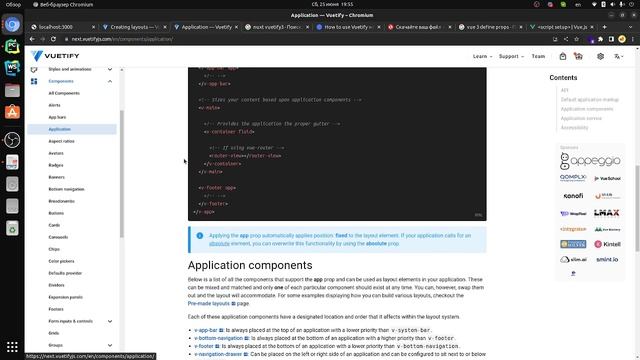This screenshot has width=640, height=360.
Task: Expand Form inputs & controls group
Action: click(110, 321)
